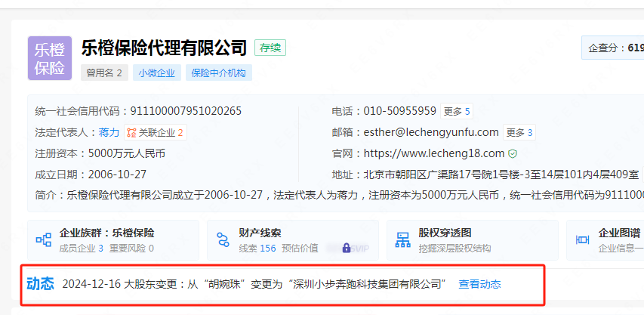
Task: Open 企业族群：乐橙保险 card title
Action: point(106,233)
